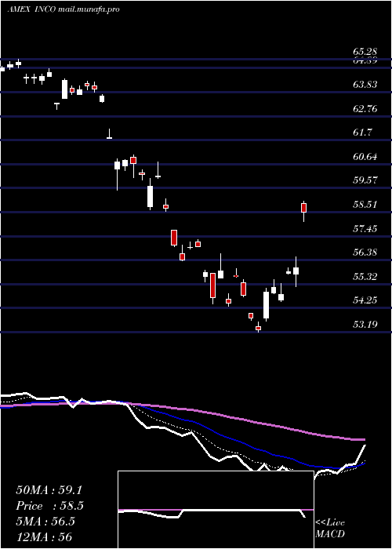Click the 65.28 price axis label
Viewport: 392px width, 549px height.
pyautogui.click(x=365, y=53)
